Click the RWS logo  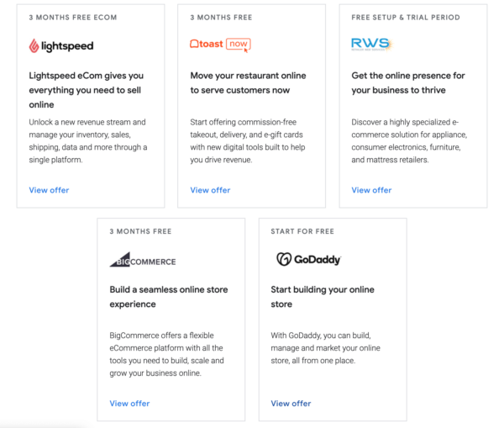tap(370, 45)
